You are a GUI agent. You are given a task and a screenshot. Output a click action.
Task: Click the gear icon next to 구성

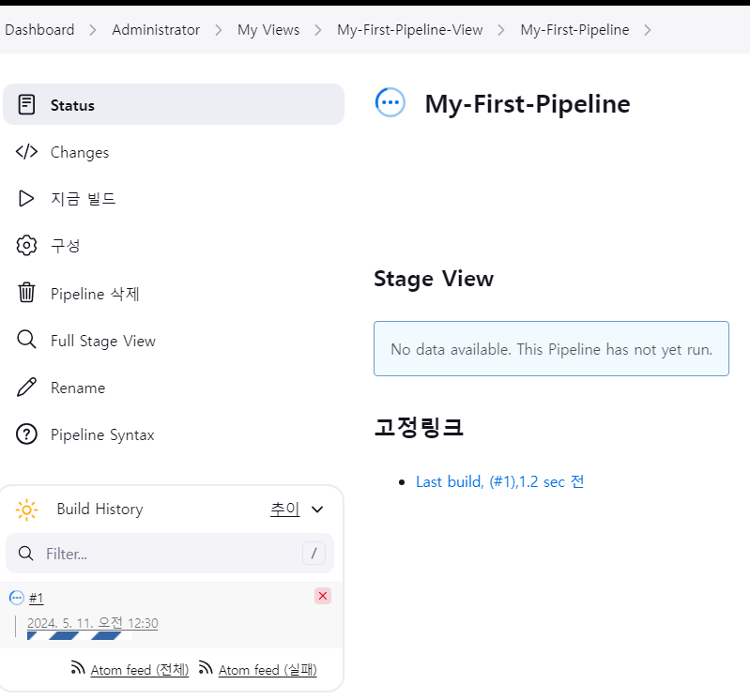(x=26, y=246)
